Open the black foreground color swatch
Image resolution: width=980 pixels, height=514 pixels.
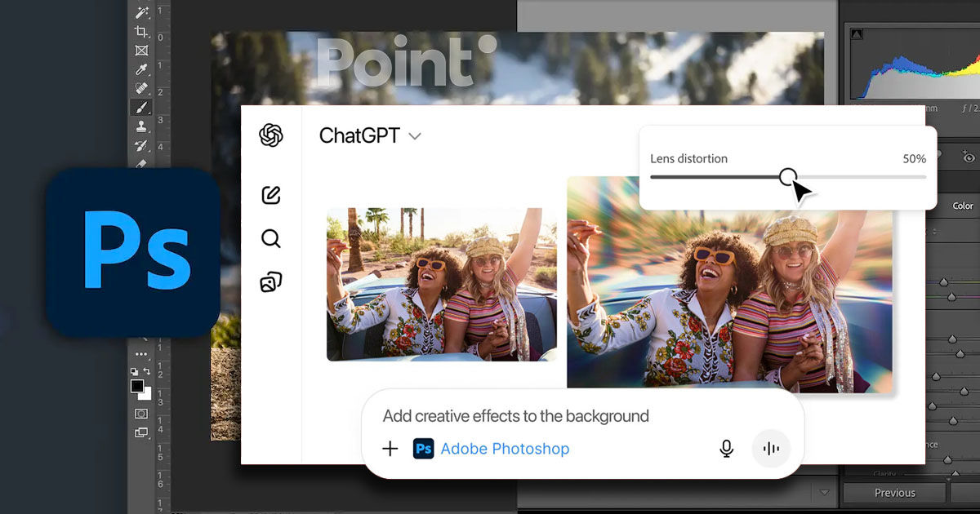137,386
